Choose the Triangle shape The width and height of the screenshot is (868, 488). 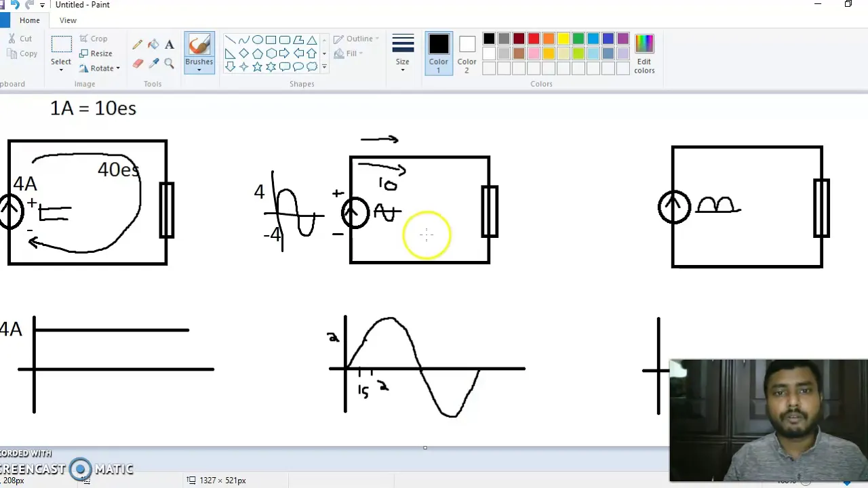pyautogui.click(x=311, y=40)
